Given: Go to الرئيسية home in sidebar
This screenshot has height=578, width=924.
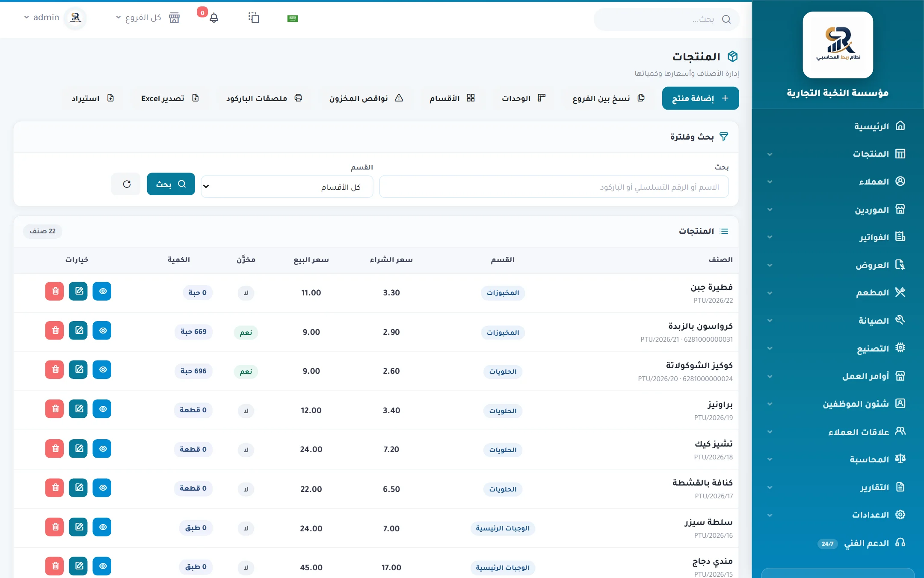Looking at the screenshot, I should pos(838,126).
